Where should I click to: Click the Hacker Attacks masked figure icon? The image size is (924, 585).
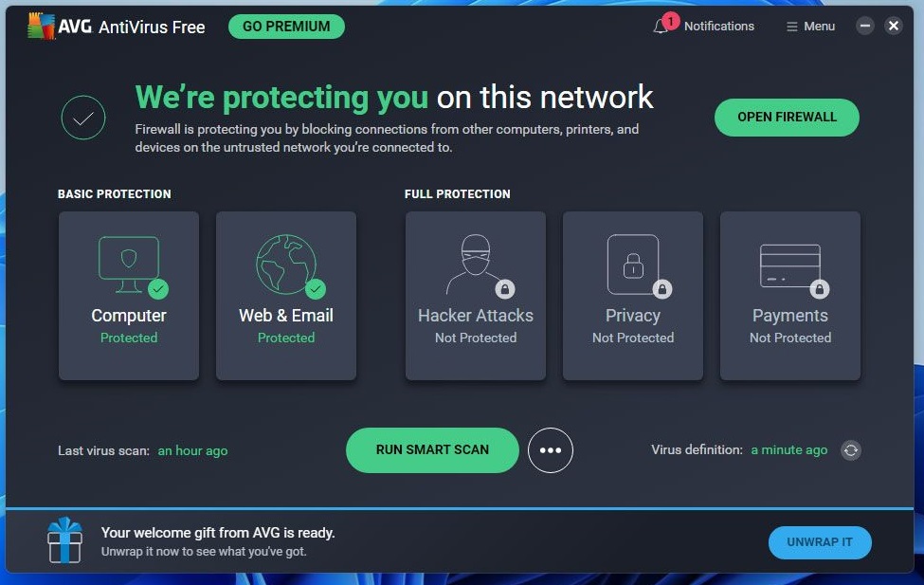tap(475, 265)
